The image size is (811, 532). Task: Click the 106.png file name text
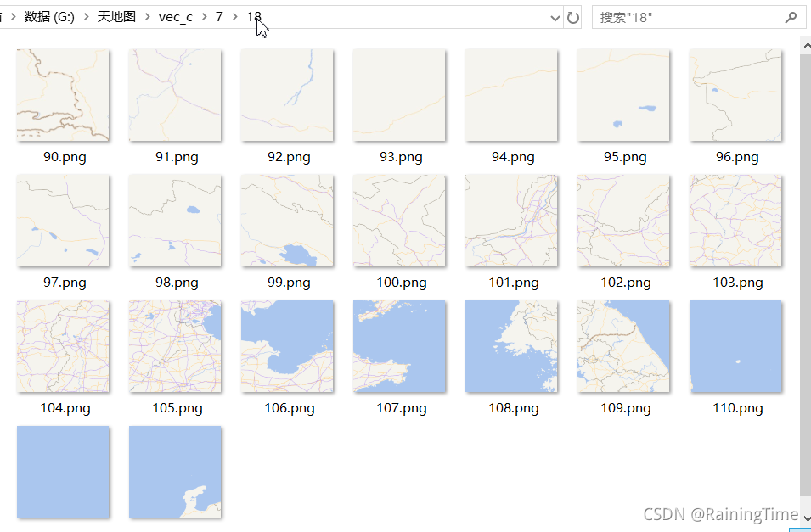(290, 408)
